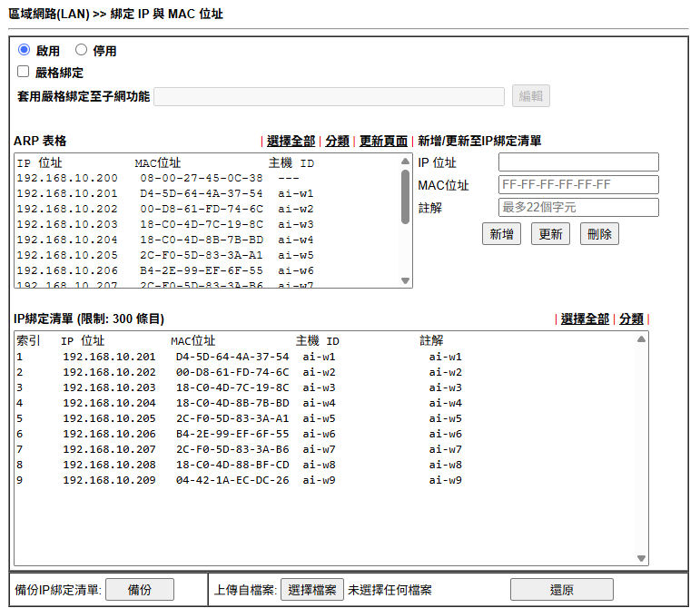
Task: Click into the IP 位址 input field
Action: point(577,162)
